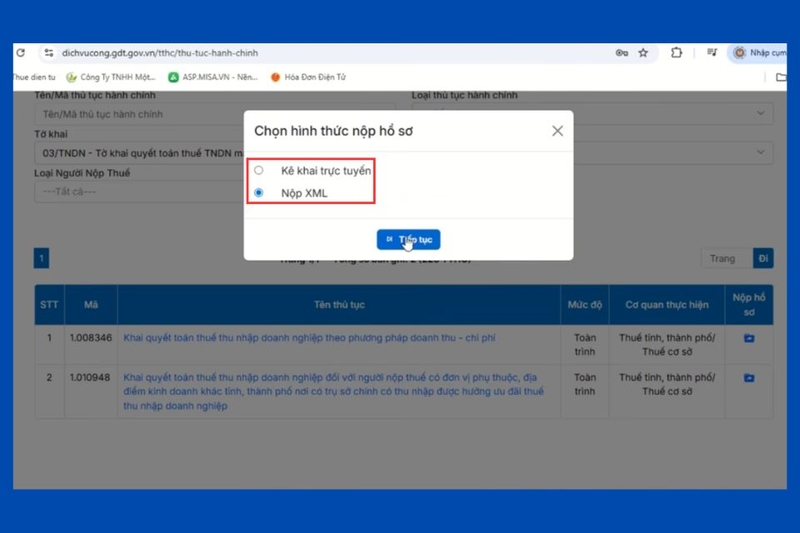Screen dimensions: 800x533
Task: Click the Đi go-to-page button
Action: click(x=763, y=258)
